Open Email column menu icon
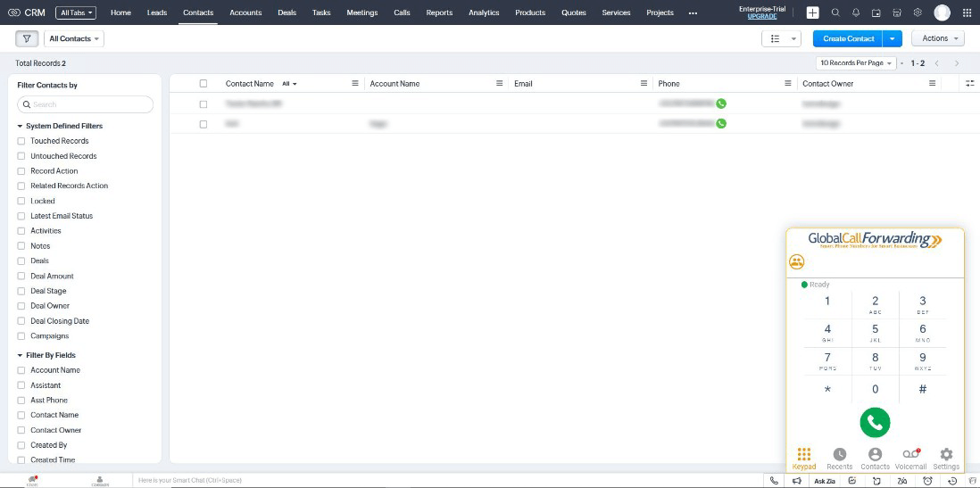 [644, 83]
